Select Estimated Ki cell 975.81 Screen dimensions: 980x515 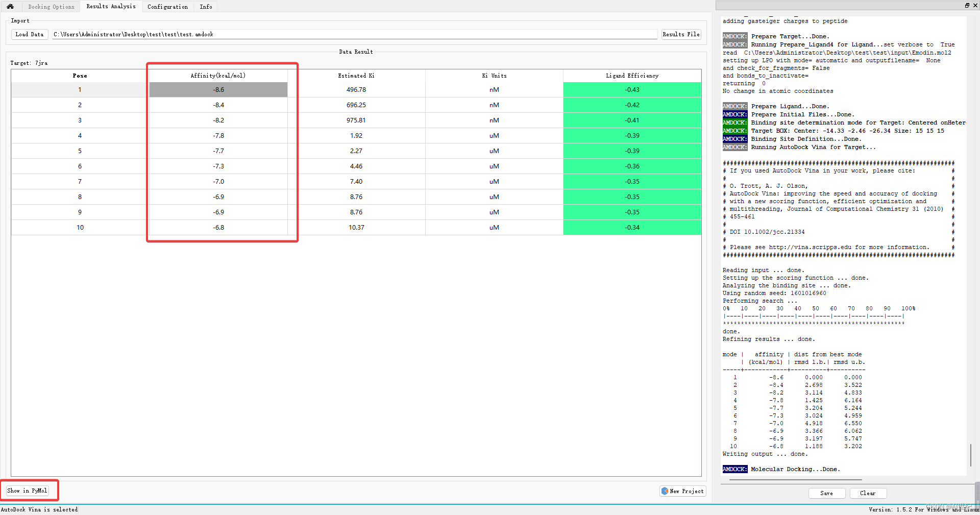(x=356, y=120)
